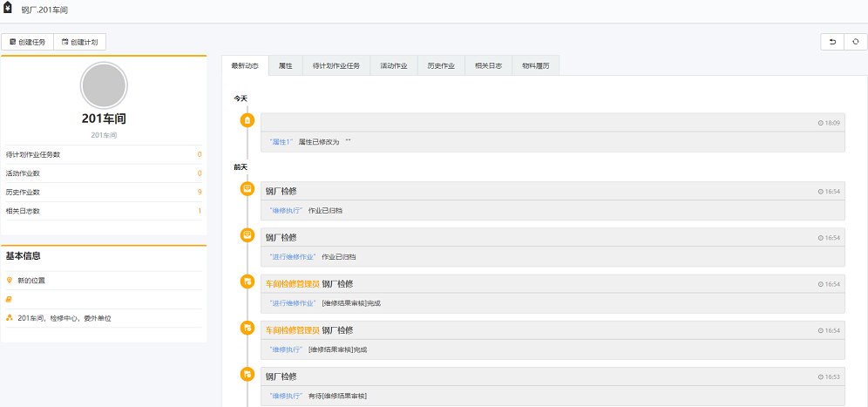Click the organization icon beside 201车间，检修中心
Screen dimensions: 868x407
tap(9, 318)
